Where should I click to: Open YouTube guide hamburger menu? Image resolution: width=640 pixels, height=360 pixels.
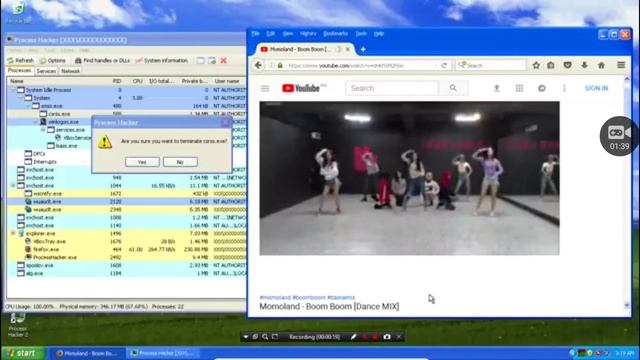(265, 88)
